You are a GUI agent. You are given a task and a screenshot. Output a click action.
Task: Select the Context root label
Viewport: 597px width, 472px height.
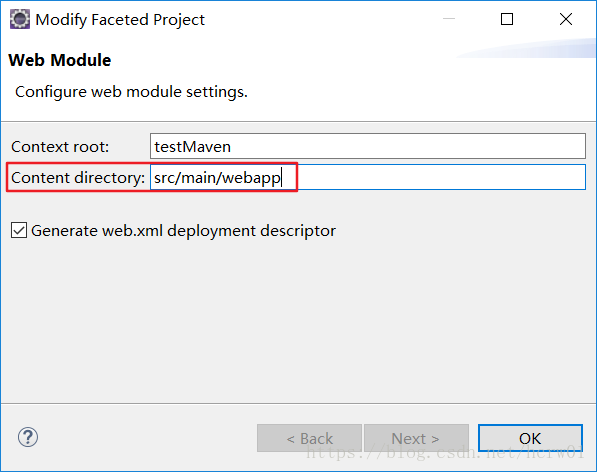point(60,147)
